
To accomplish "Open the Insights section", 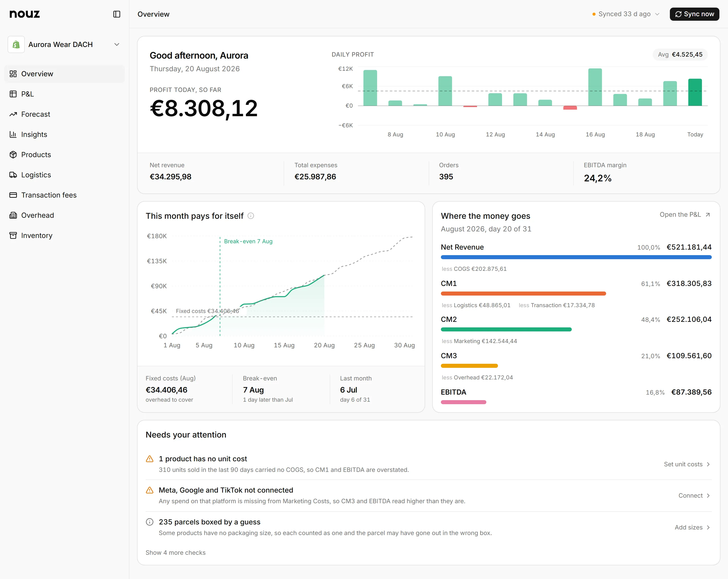I will pos(64,134).
